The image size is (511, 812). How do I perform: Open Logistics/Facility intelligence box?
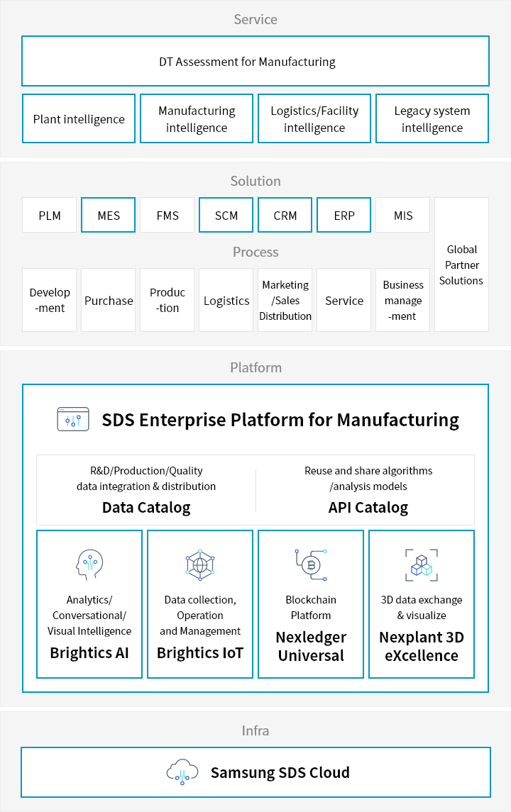click(314, 118)
